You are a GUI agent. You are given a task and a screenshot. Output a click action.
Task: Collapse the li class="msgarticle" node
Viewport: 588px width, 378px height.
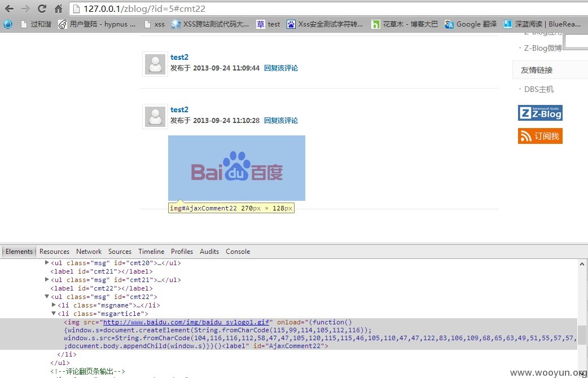[x=54, y=313]
